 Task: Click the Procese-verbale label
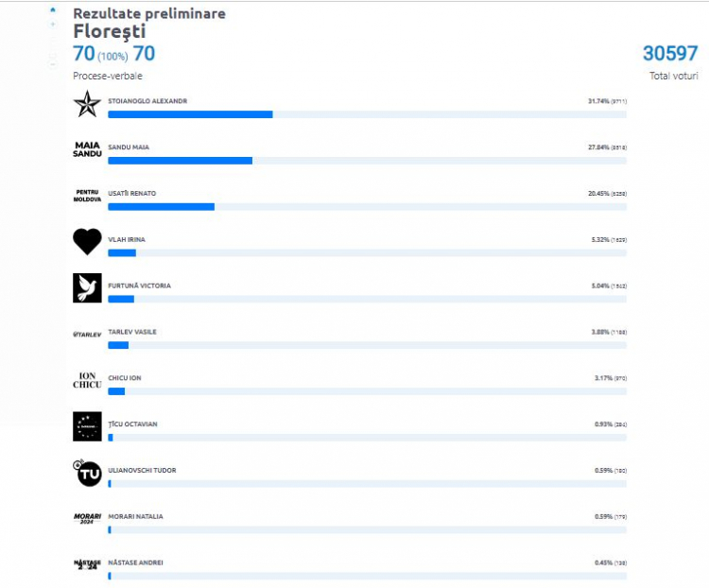click(108, 76)
